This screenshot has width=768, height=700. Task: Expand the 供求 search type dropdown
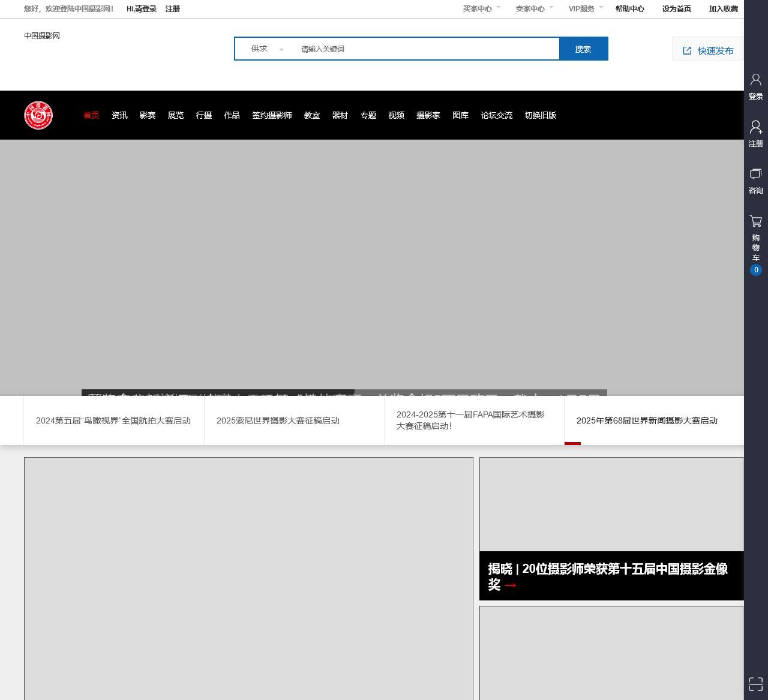[x=267, y=49]
